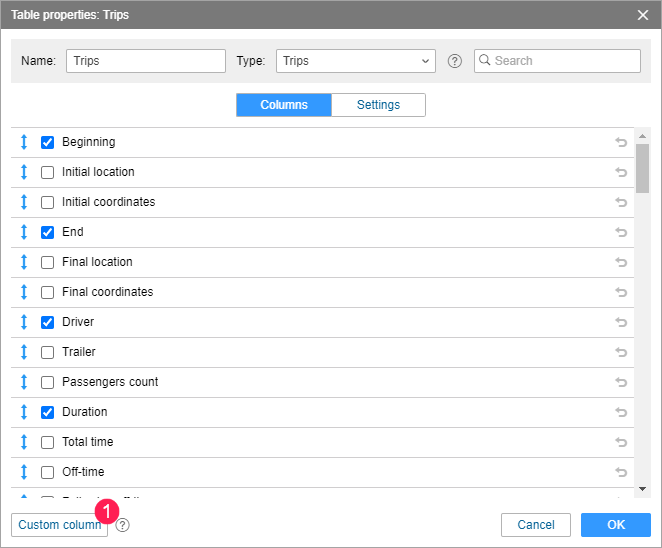
Task: Select the Columns tab
Action: [284, 105]
